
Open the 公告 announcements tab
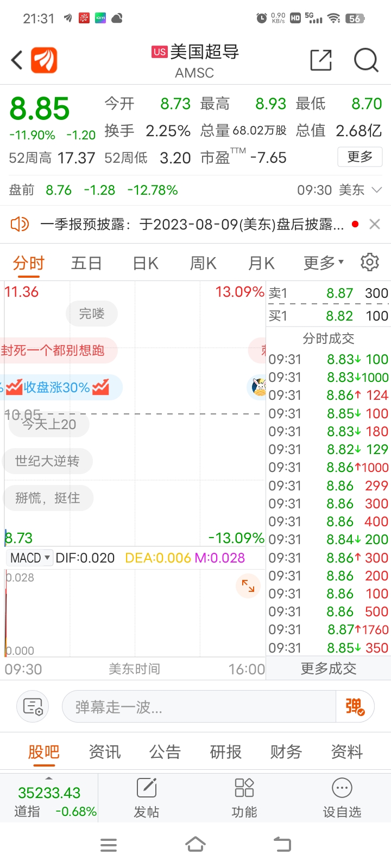(x=165, y=752)
